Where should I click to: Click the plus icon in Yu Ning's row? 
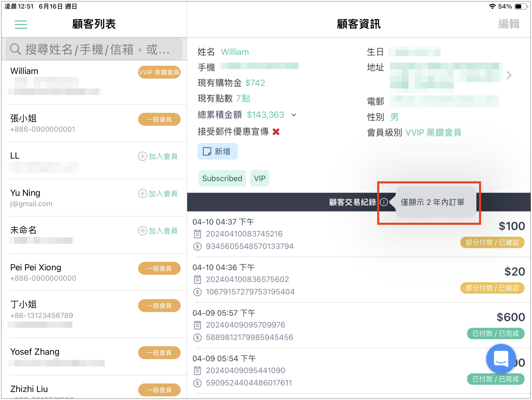143,194
